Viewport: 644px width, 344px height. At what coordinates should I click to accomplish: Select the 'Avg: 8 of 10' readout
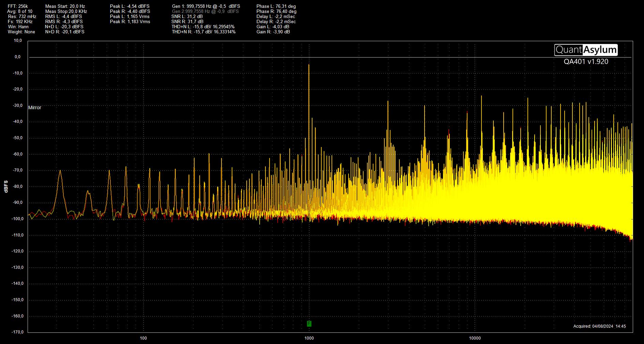20,11
